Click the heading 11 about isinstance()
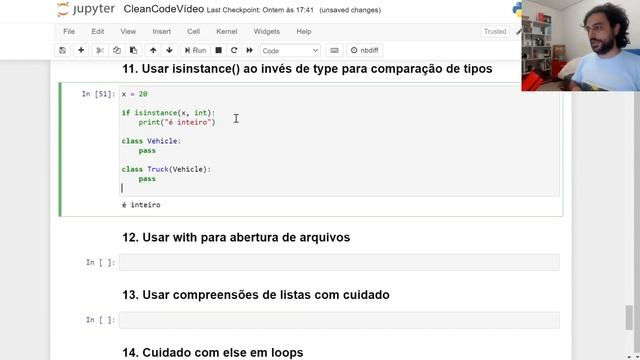 [x=307, y=69]
